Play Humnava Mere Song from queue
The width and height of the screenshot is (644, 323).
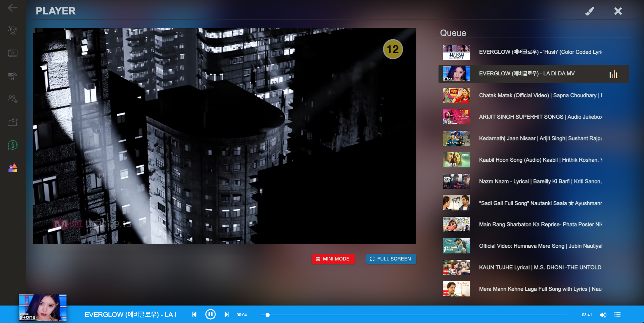(534, 246)
